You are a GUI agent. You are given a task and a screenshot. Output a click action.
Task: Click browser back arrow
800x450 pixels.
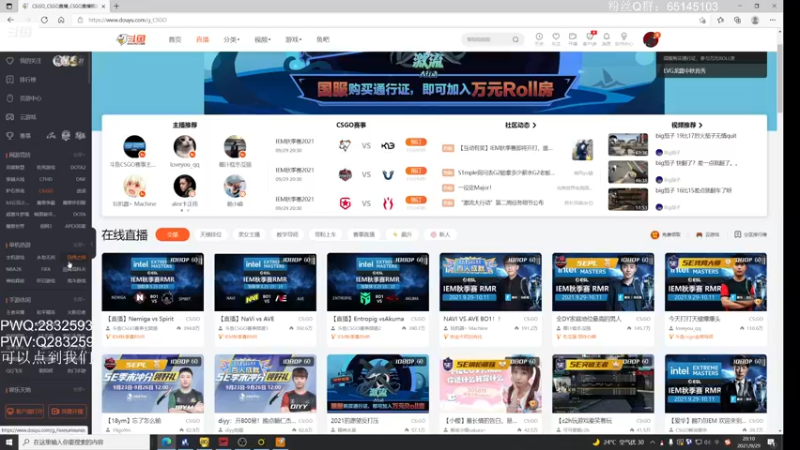[11, 20]
